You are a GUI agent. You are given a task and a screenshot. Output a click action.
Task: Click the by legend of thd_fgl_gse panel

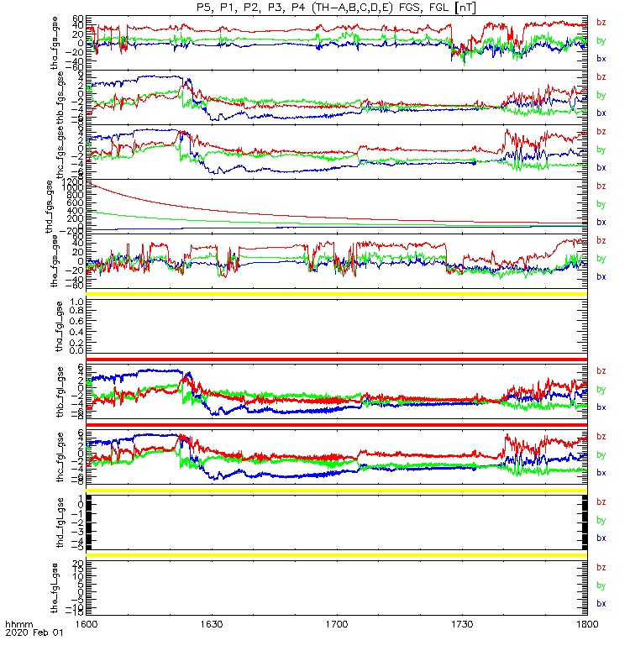point(601,520)
